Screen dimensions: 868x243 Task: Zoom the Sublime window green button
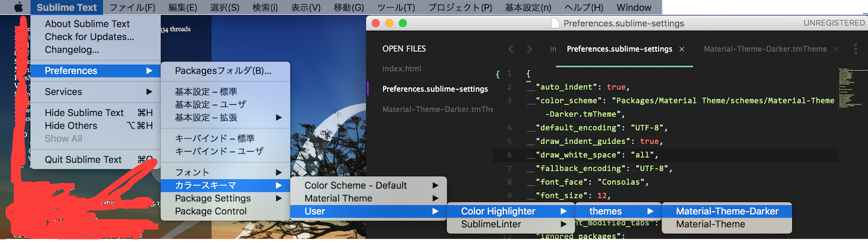pos(403,23)
